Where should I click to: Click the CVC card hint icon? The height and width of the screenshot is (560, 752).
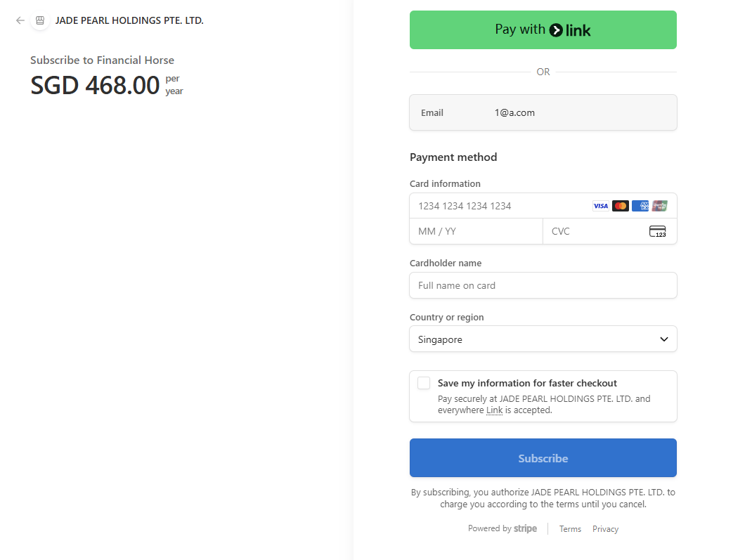pyautogui.click(x=657, y=231)
